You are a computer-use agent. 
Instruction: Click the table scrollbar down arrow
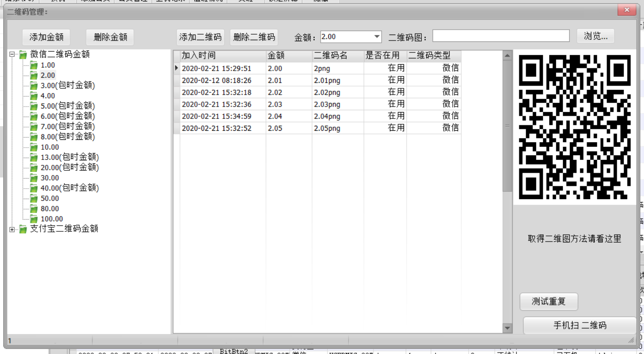(x=507, y=328)
